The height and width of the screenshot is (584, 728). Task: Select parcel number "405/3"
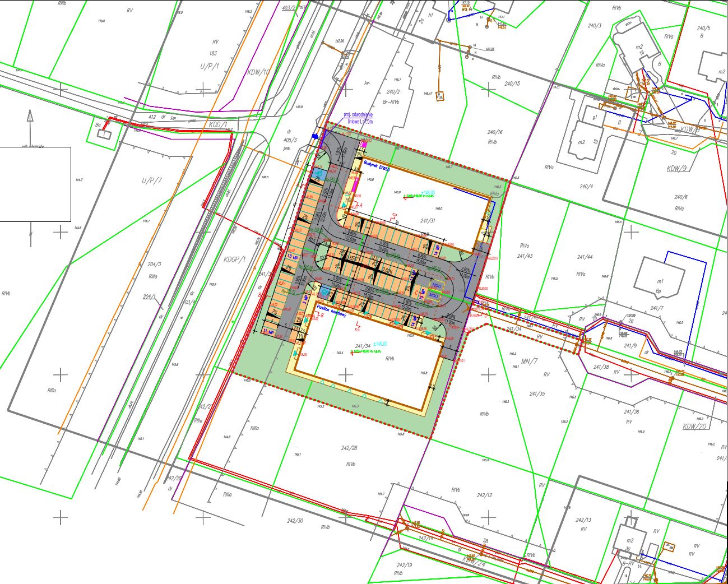[290, 140]
